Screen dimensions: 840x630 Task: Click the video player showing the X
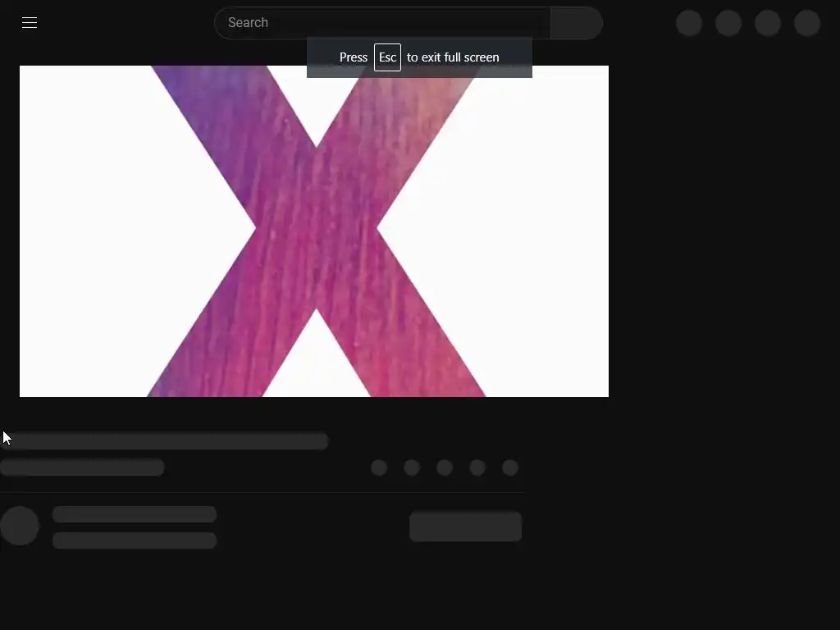point(314,231)
